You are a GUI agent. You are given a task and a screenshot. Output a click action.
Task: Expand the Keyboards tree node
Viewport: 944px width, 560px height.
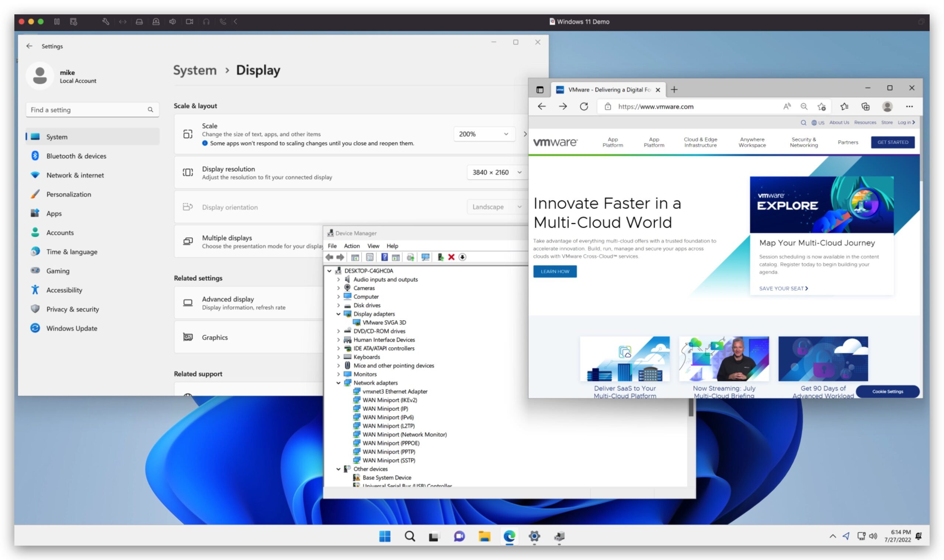339,357
